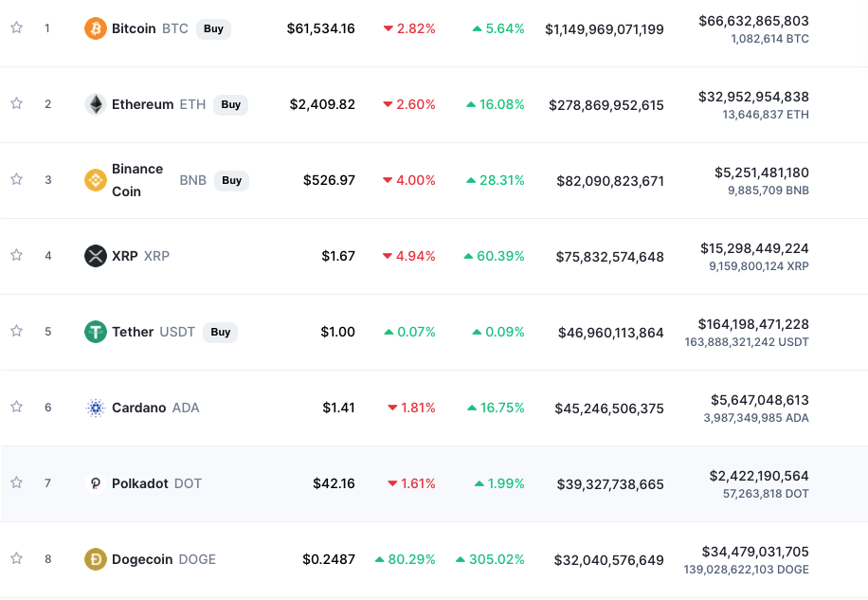
Task: Click Dogecoin price $0.2487
Action: (x=329, y=559)
